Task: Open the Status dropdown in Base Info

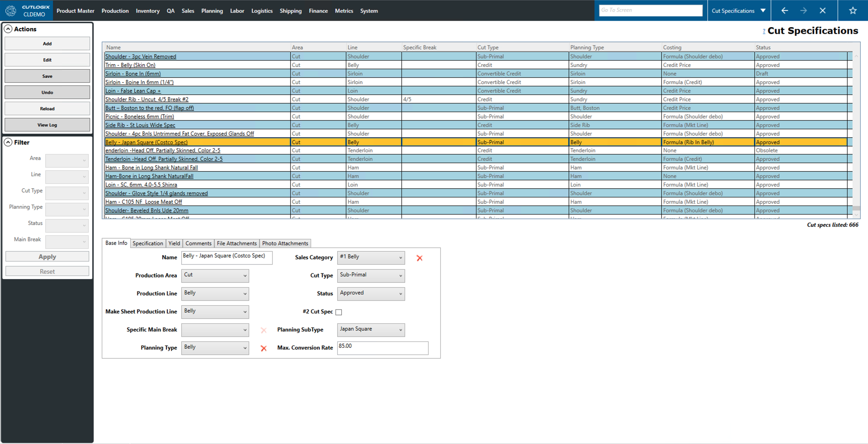Action: point(371,294)
